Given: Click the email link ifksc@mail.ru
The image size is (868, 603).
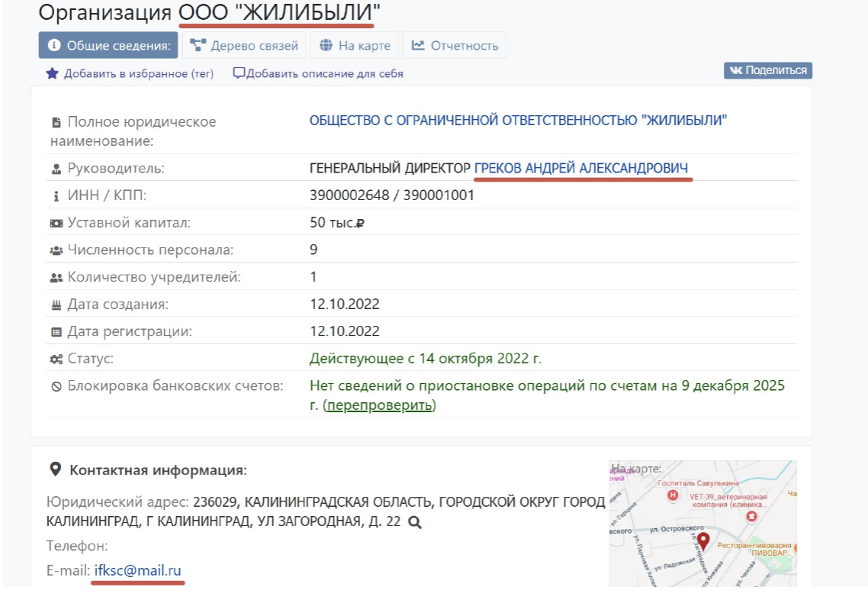Looking at the screenshot, I should click(x=137, y=570).
